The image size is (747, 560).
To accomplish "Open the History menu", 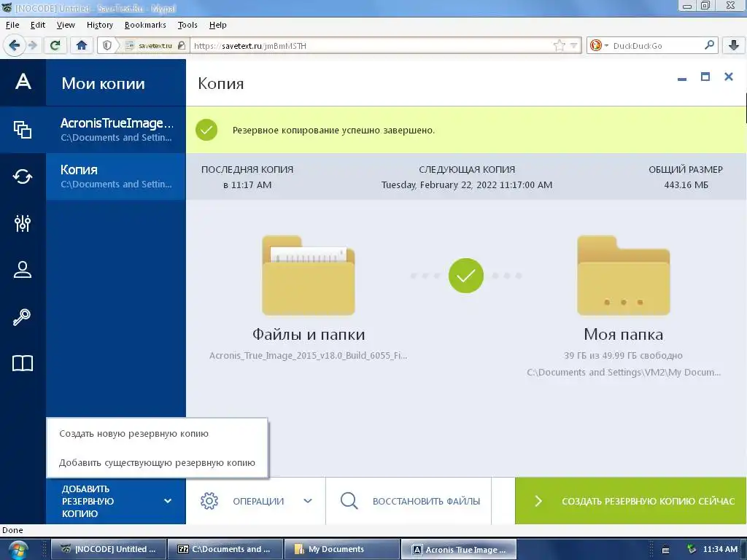I will pyautogui.click(x=99, y=25).
